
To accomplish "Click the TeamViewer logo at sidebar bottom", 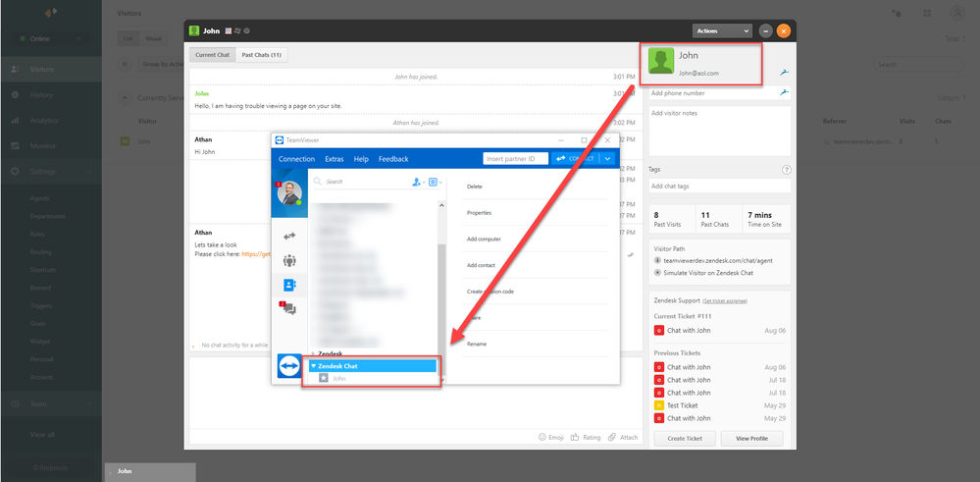I will pyautogui.click(x=290, y=366).
